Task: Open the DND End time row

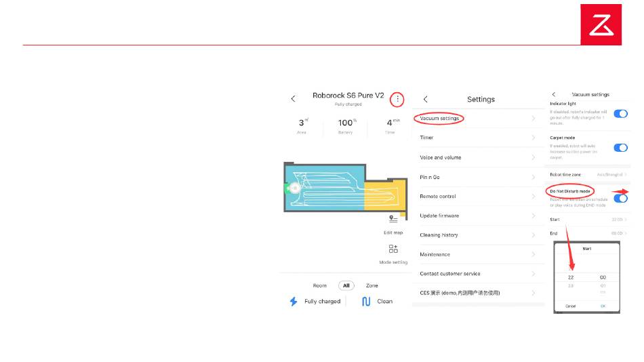Action: coord(588,233)
